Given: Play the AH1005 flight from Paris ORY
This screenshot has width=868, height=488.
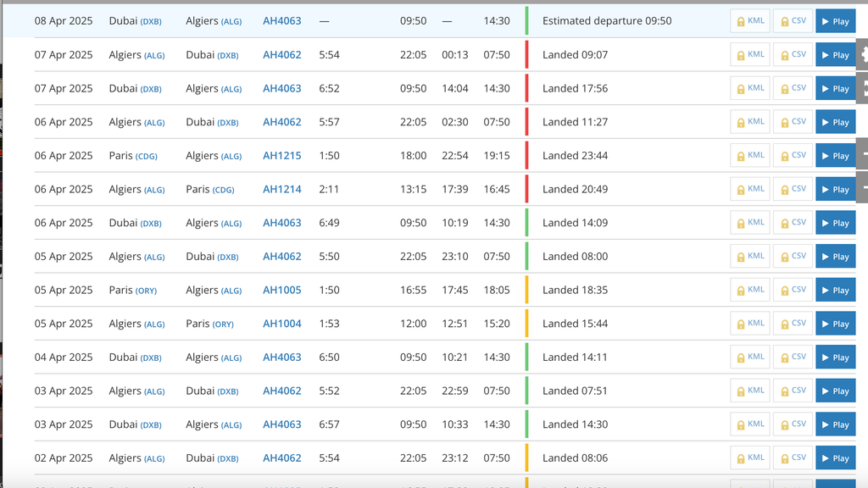Looking at the screenshot, I should 835,291.
